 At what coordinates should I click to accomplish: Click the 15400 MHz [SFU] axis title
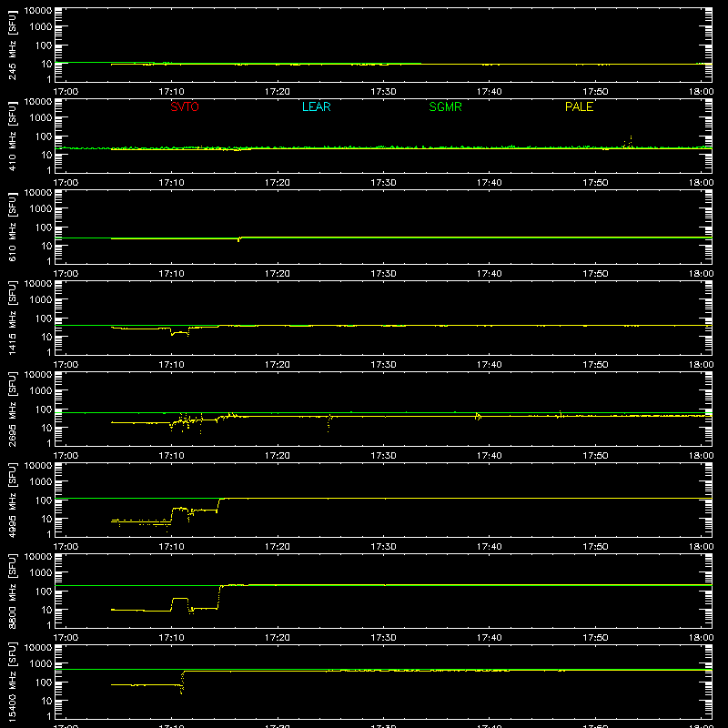(x=12, y=682)
